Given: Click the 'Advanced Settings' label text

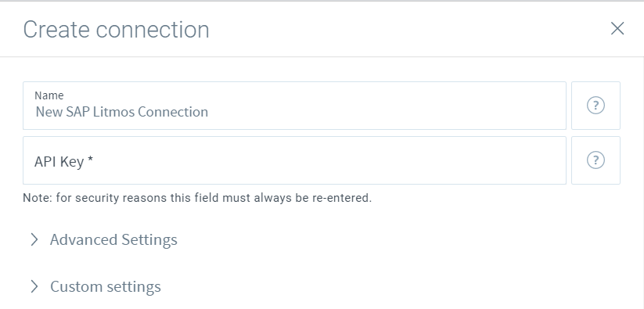Looking at the screenshot, I should [113, 239].
